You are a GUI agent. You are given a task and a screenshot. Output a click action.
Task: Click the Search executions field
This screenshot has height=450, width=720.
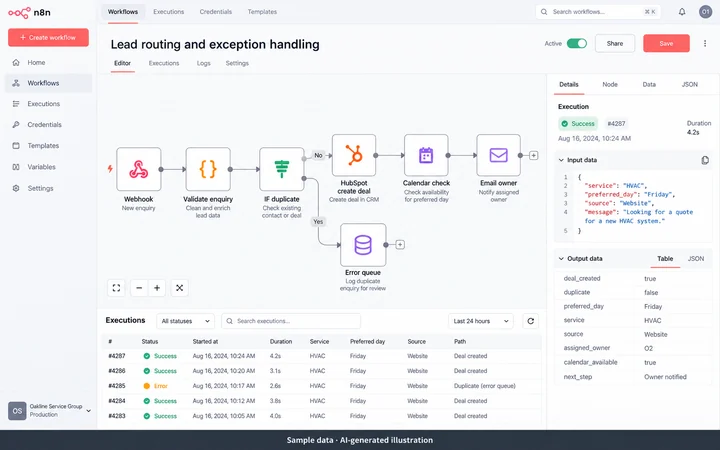[x=291, y=321]
